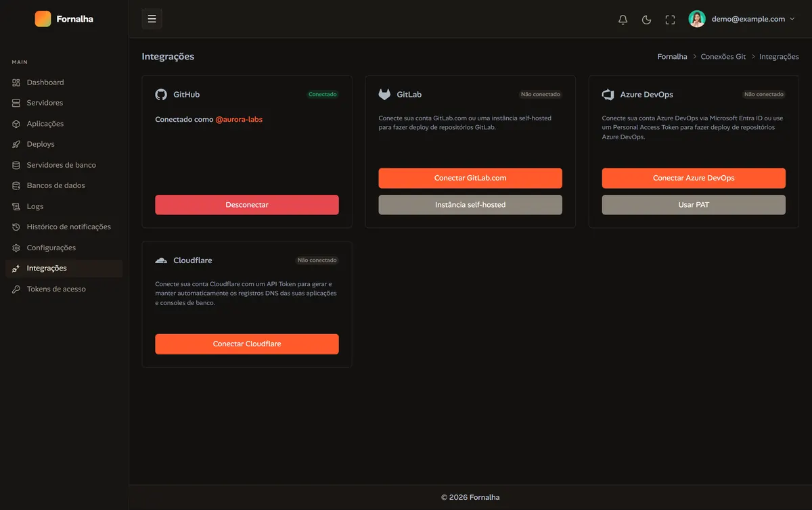Screen dimensions: 812x510
Task: Navigate to Bancos de dados
Action: (64, 185)
